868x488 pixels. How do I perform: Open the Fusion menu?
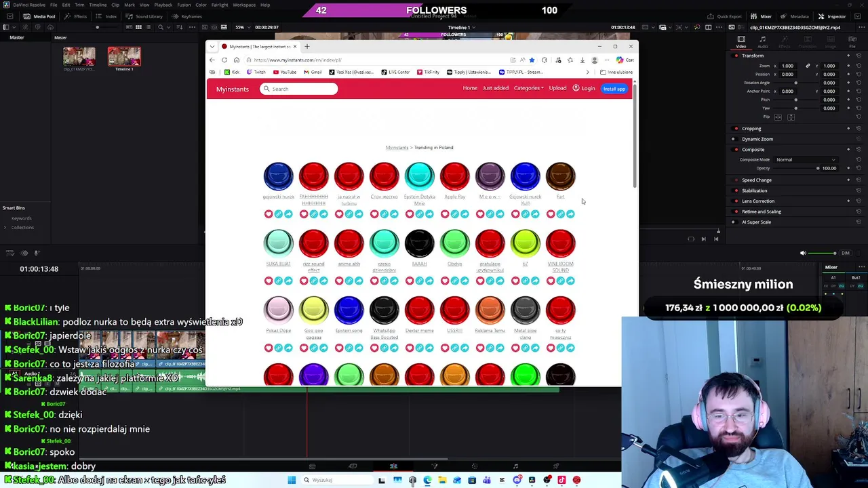pos(184,5)
